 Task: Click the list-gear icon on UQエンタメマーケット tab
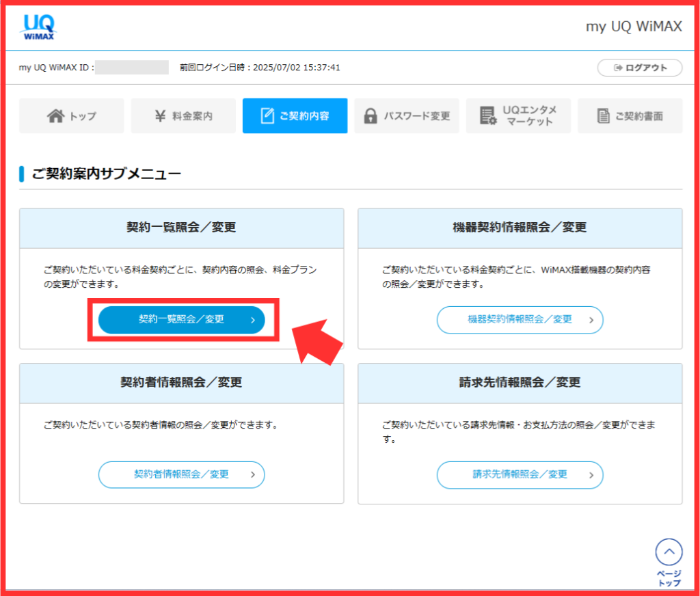pos(488,116)
